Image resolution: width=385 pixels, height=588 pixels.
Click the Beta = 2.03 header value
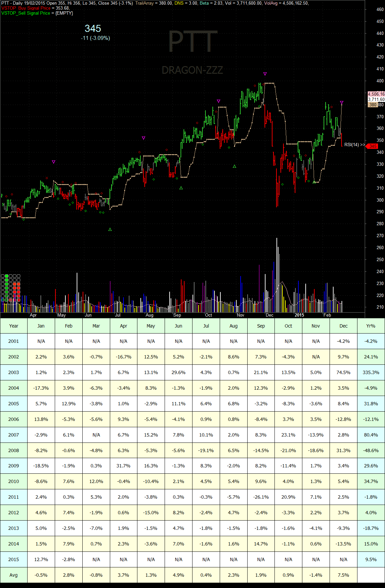211,3
